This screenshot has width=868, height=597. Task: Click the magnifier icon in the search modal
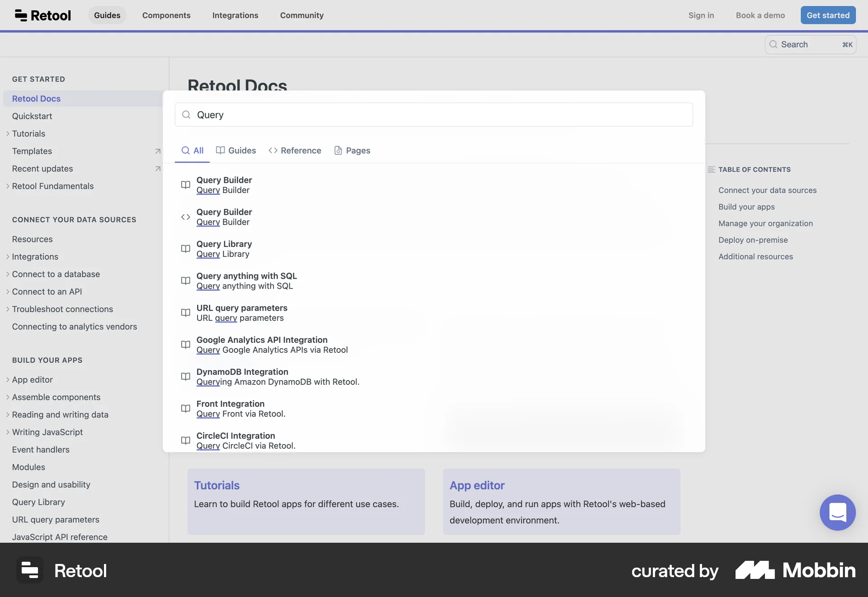point(186,114)
